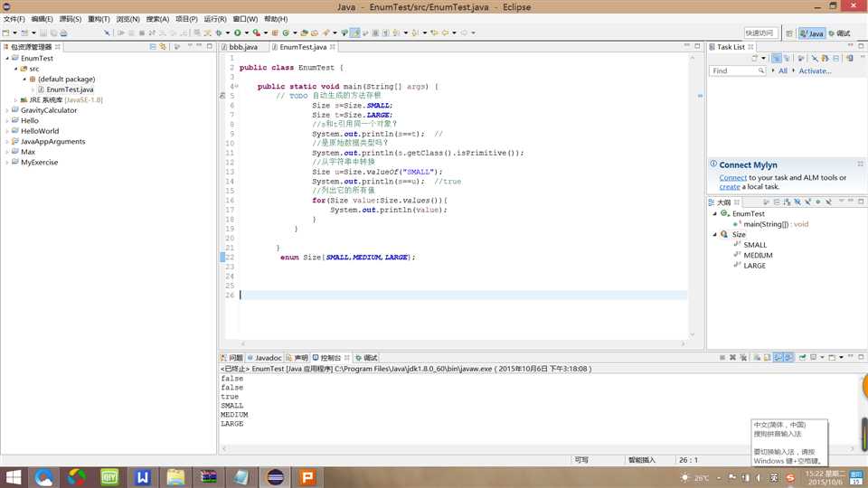868x488 pixels.
Task: Click All filter link in Task List
Action: [783, 70]
